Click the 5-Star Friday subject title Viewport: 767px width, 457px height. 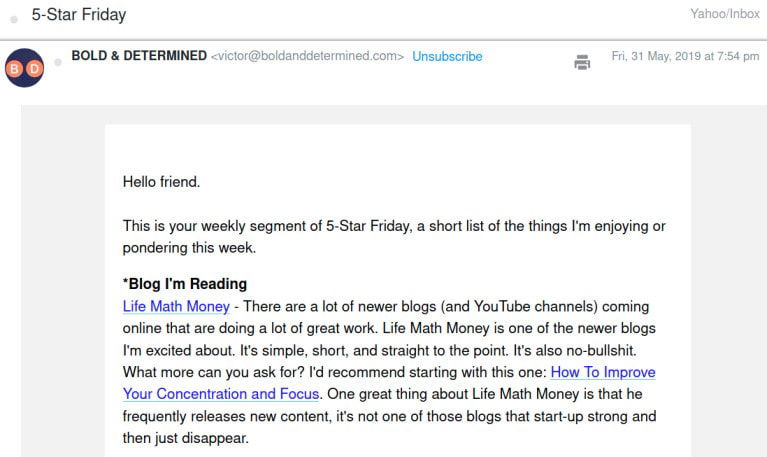[79, 16]
